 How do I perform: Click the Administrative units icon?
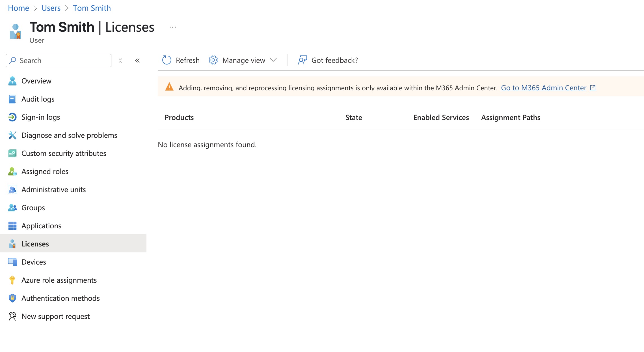click(12, 190)
